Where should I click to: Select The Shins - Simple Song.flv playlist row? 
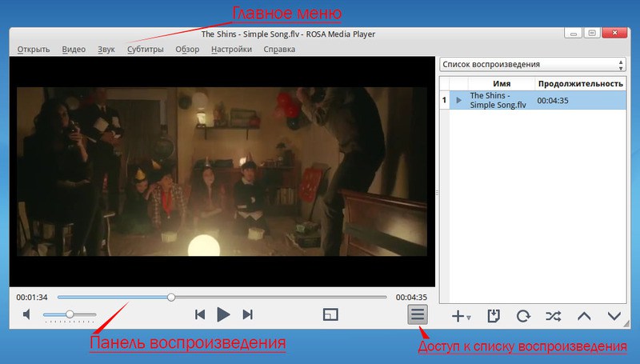tap(533, 100)
